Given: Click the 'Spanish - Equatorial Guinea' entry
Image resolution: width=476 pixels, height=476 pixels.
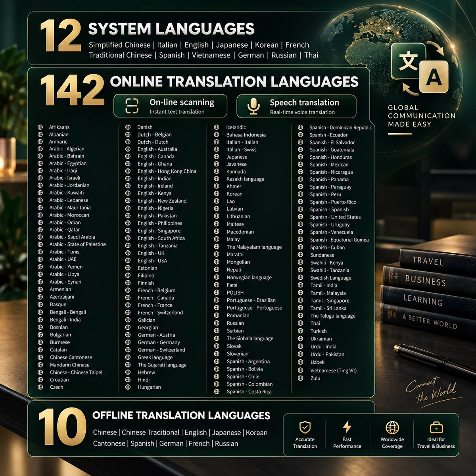Looking at the screenshot, I should click(x=340, y=240).
